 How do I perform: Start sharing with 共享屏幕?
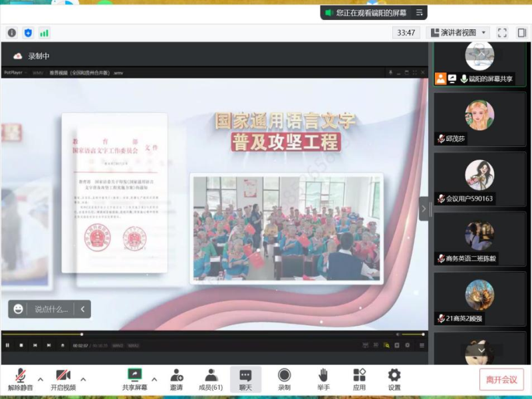click(135, 379)
